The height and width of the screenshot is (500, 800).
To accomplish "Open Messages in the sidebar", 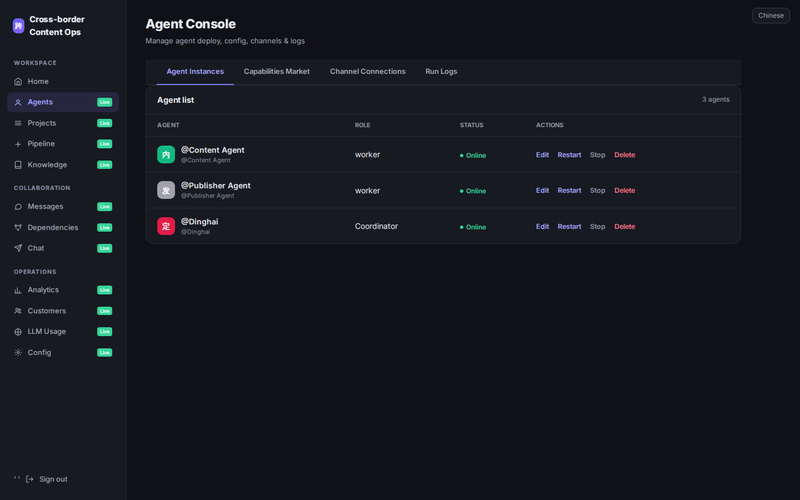I will tap(63, 207).
